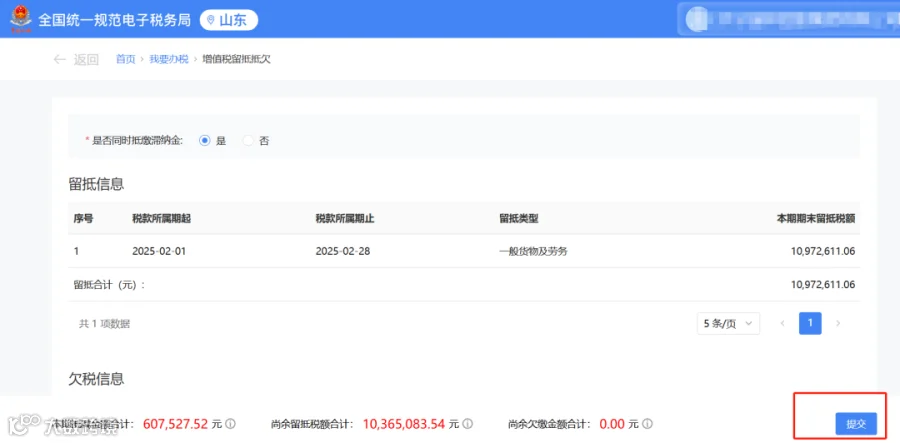Click the next page arrow
The width and height of the screenshot is (900, 443).
838,324
